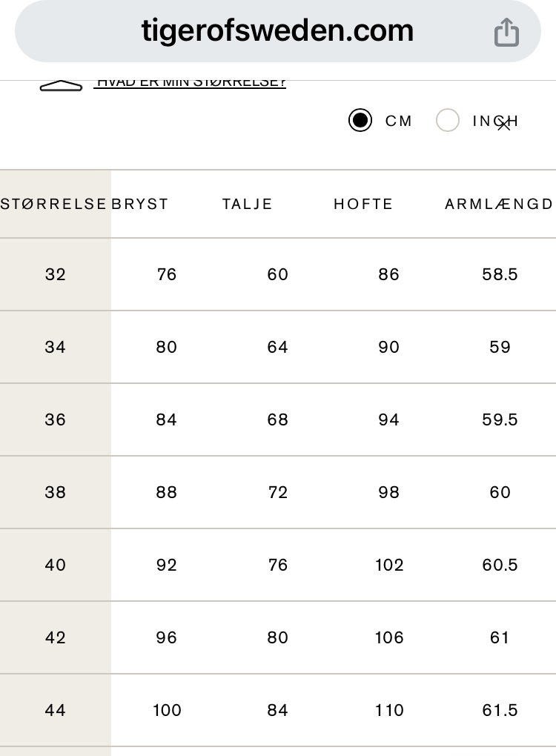Tap the tigerofsweden.com address bar

click(277, 31)
